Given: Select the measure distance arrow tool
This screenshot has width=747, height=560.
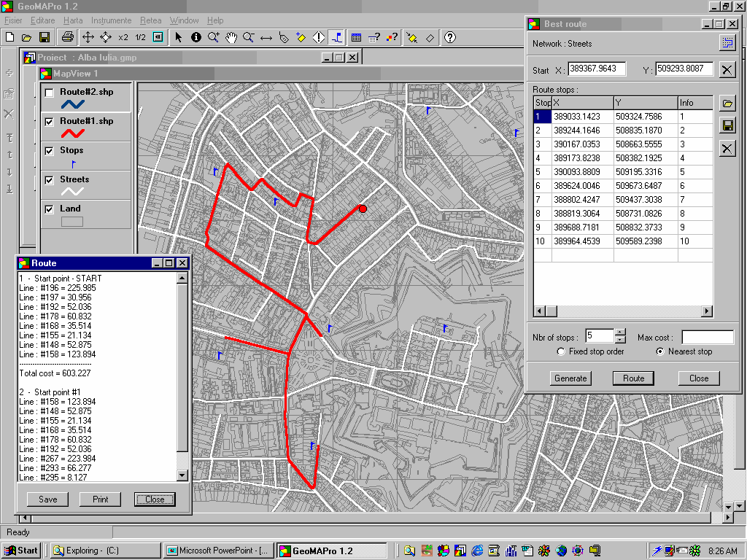Looking at the screenshot, I should coord(266,37).
